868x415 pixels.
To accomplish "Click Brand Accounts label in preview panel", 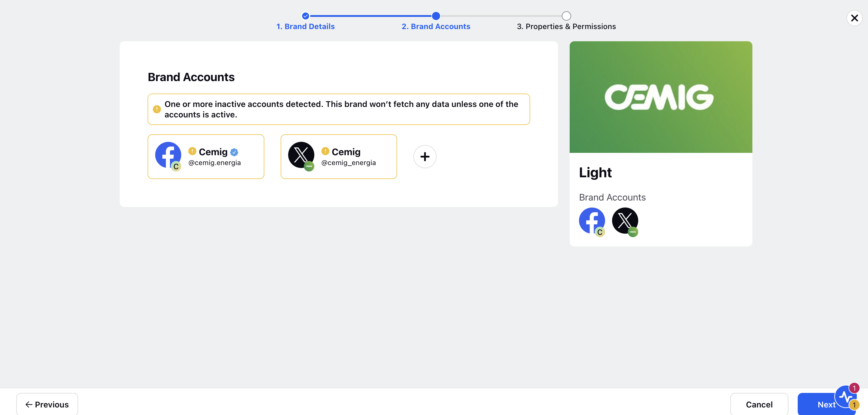I will [612, 197].
